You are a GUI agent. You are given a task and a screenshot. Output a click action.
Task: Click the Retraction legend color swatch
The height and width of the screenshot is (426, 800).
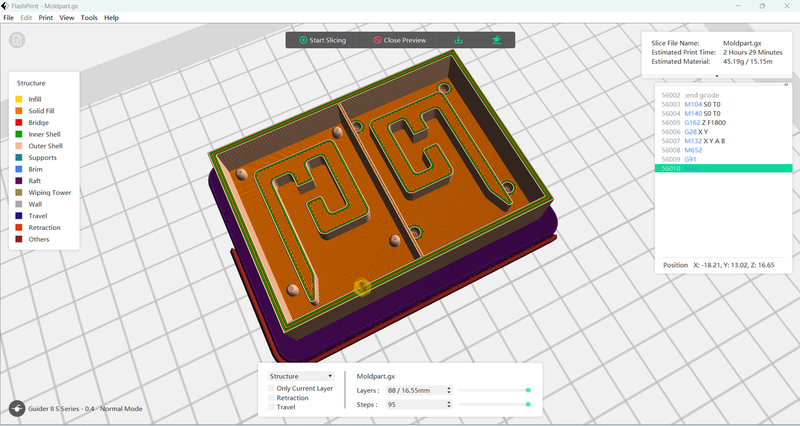[x=19, y=228]
